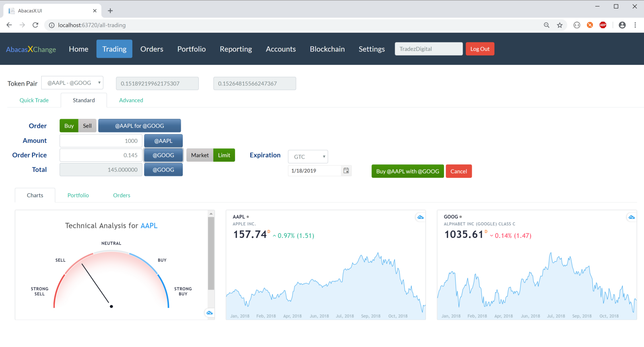
Task: Click Buy @AAPL with @GOOG button
Action: 408,171
